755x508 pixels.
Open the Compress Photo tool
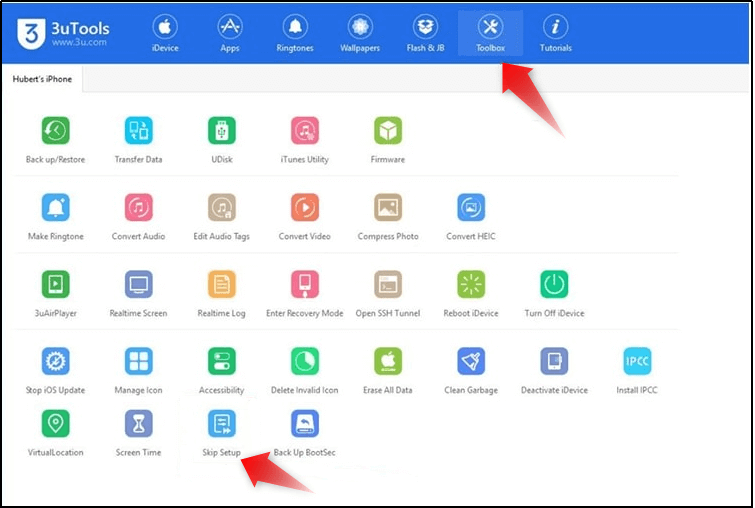click(388, 208)
